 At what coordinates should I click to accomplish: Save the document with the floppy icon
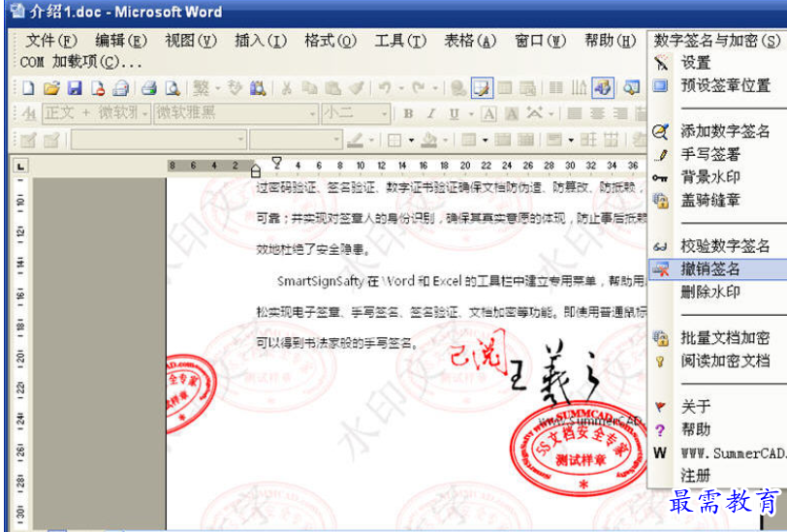75,88
